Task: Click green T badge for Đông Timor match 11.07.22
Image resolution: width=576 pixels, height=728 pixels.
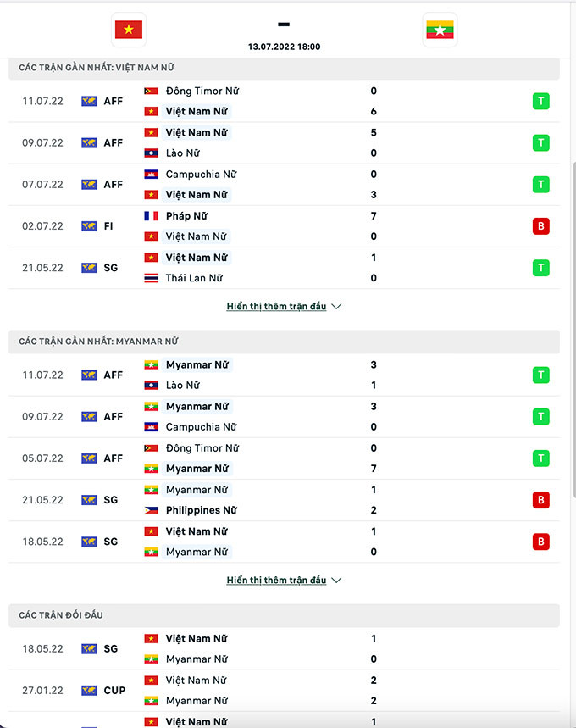Action: pos(540,102)
